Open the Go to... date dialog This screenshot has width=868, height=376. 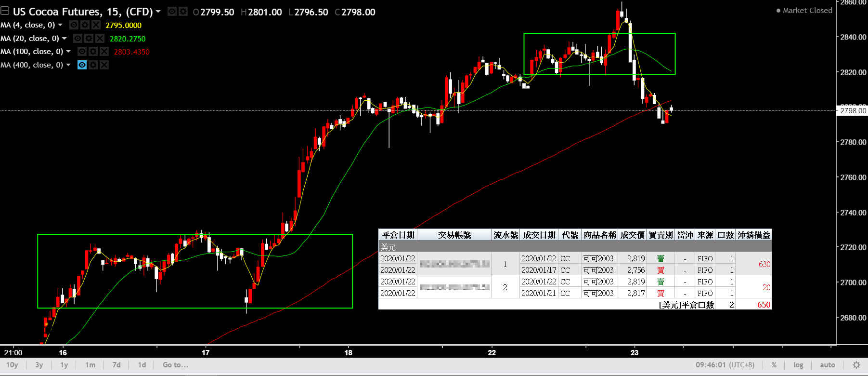[175, 365]
